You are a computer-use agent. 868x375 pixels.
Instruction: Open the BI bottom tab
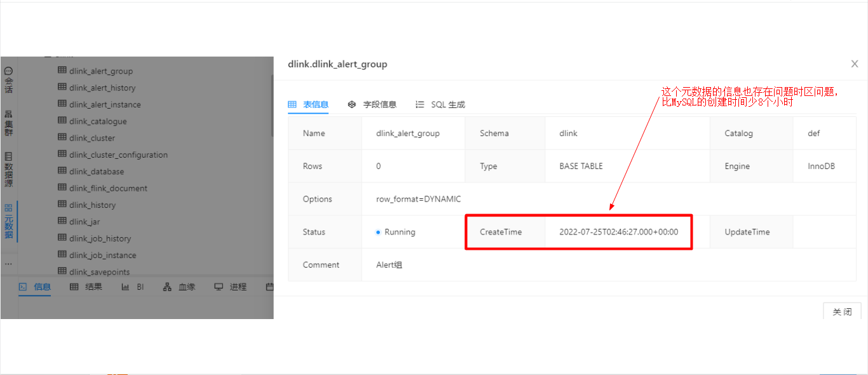click(133, 287)
